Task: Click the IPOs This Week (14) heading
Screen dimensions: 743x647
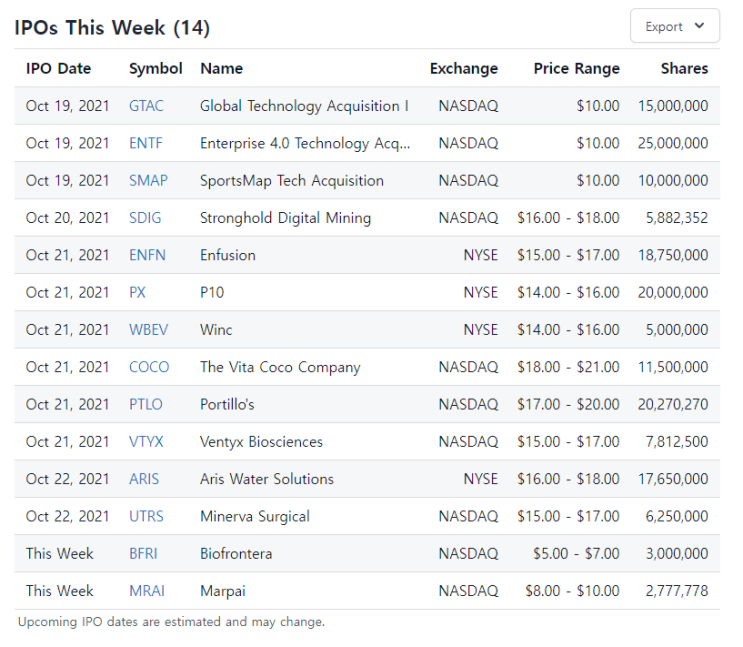Action: (x=112, y=28)
